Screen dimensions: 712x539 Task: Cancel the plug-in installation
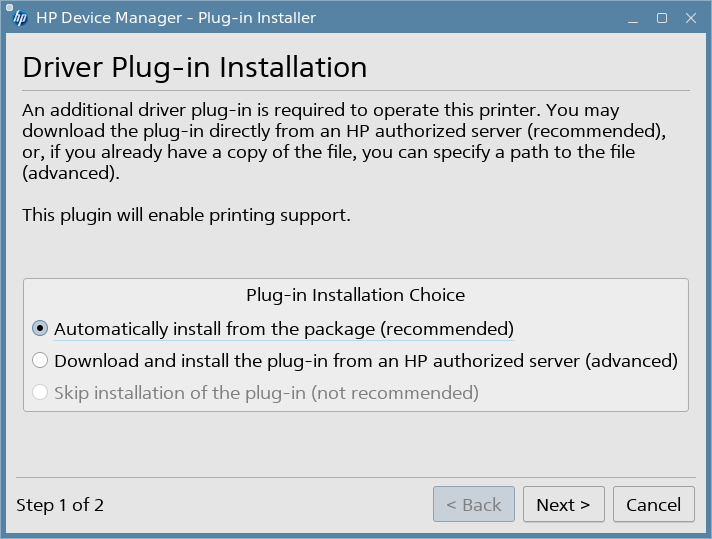pos(653,505)
